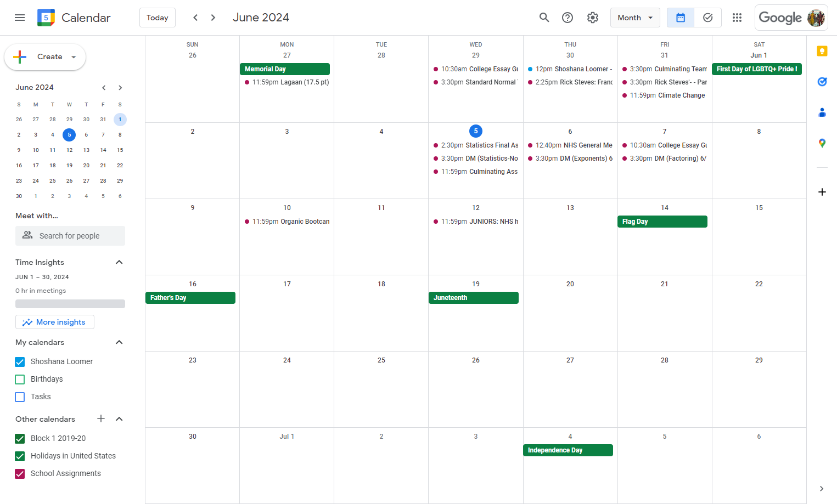Open the Google account avatar
837x504 pixels.
point(816,18)
